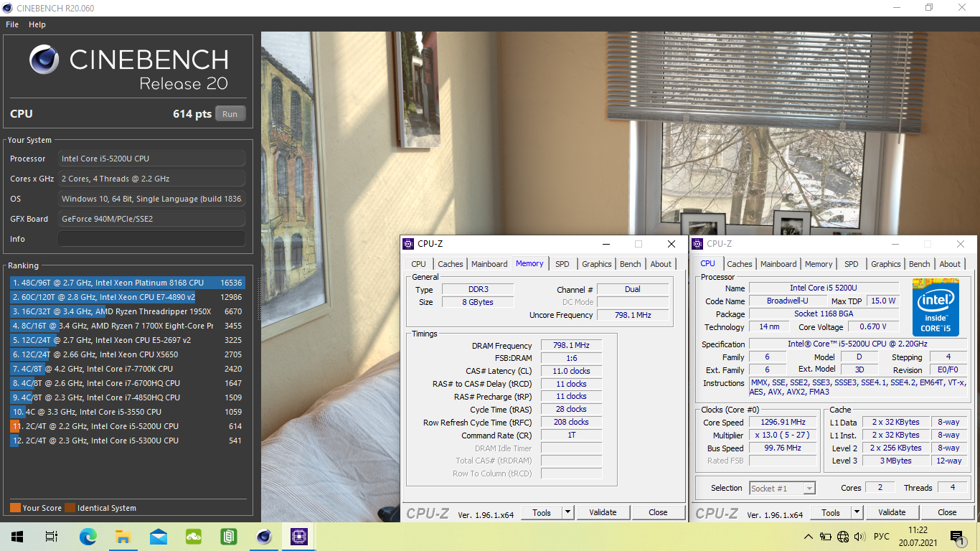Expand Tools dropdown arrow in left CPU-Z window
The image size is (980, 551).
pos(568,512)
